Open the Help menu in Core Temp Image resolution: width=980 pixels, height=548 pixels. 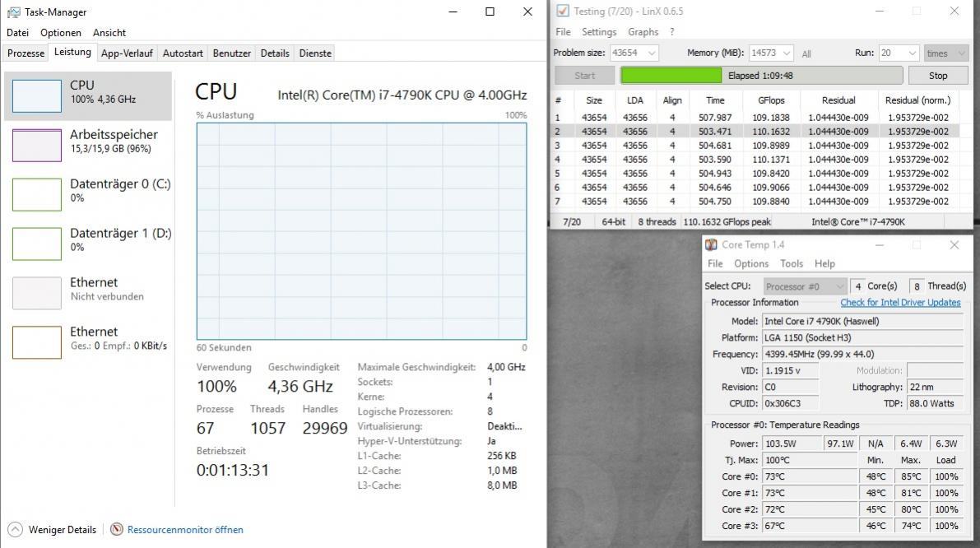point(824,263)
